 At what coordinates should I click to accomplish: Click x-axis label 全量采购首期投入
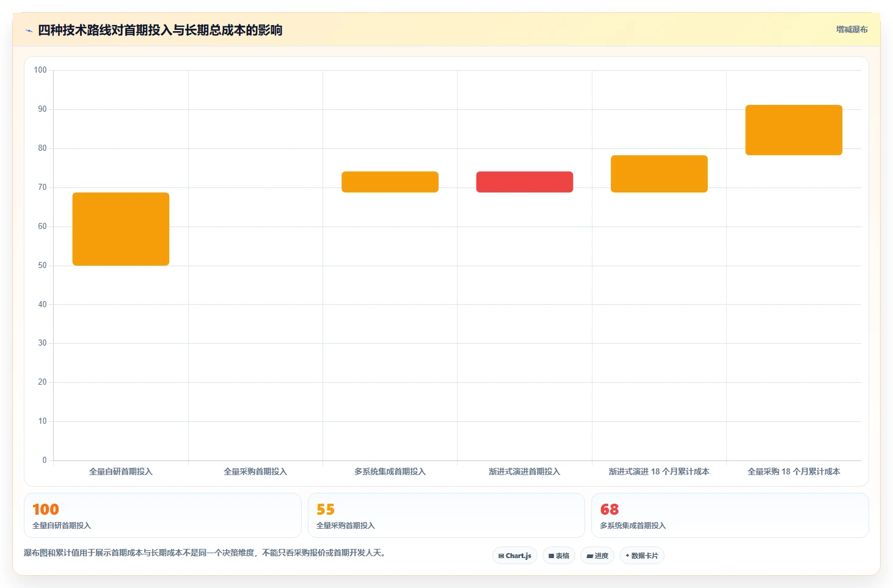point(255,471)
